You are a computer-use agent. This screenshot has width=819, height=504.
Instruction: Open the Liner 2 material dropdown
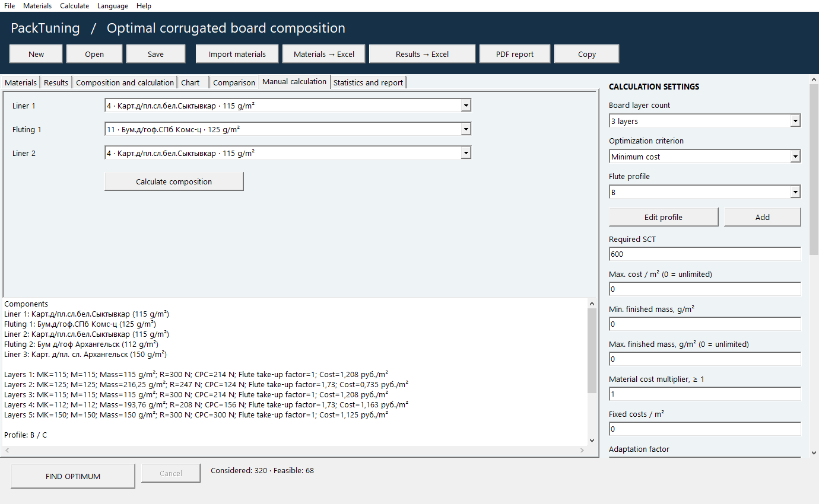coord(288,153)
